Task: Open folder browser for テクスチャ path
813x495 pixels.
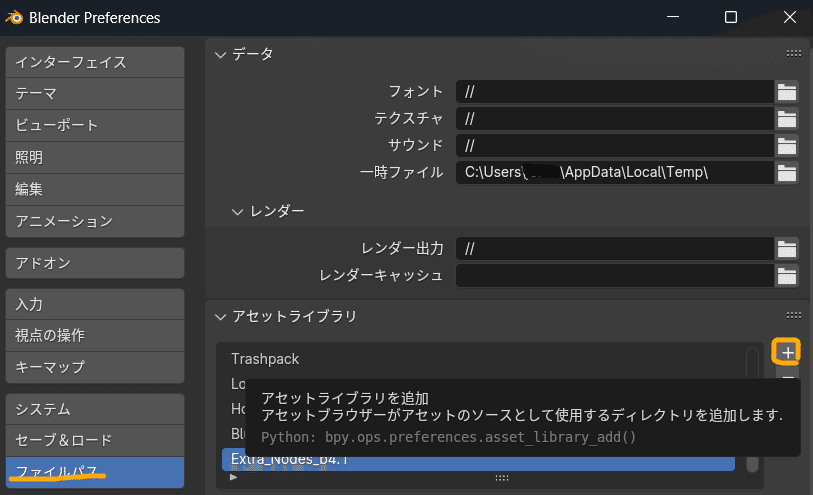Action: 787,119
